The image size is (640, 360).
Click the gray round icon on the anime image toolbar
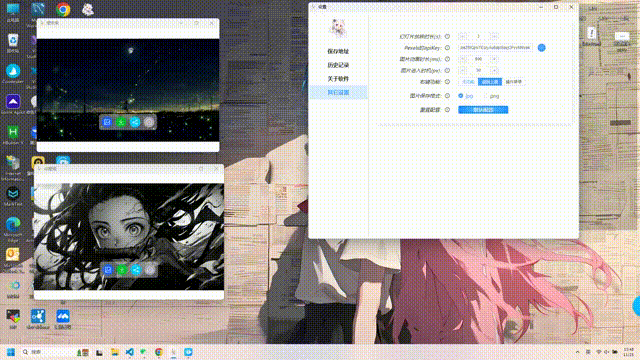(x=150, y=270)
